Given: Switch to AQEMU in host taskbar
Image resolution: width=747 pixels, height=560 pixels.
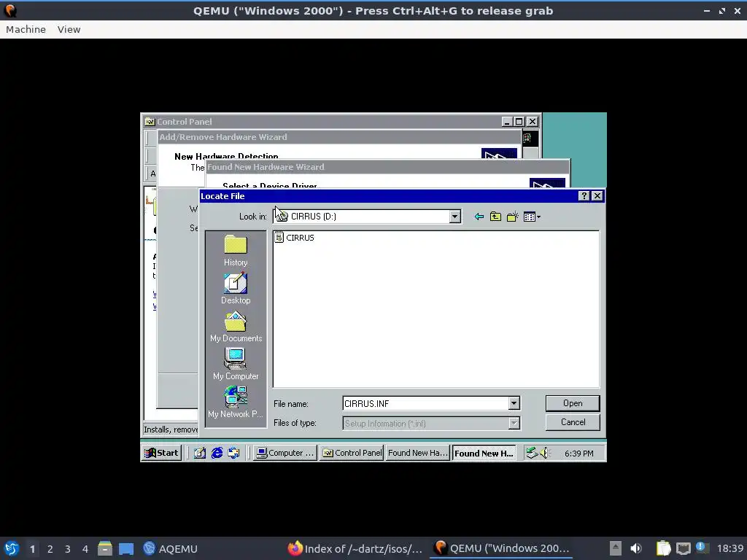Looking at the screenshot, I should (x=170, y=548).
